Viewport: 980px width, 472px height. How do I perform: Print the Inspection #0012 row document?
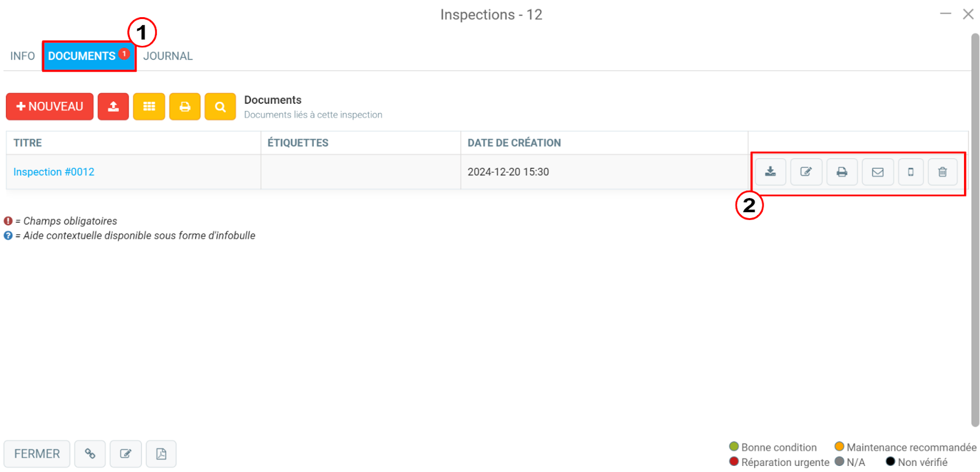click(x=842, y=172)
